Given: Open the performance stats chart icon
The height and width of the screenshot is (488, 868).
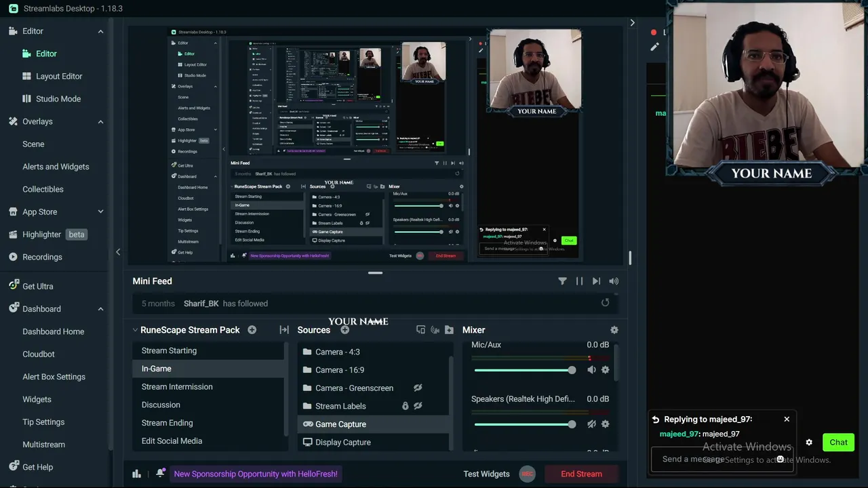Looking at the screenshot, I should 136,474.
